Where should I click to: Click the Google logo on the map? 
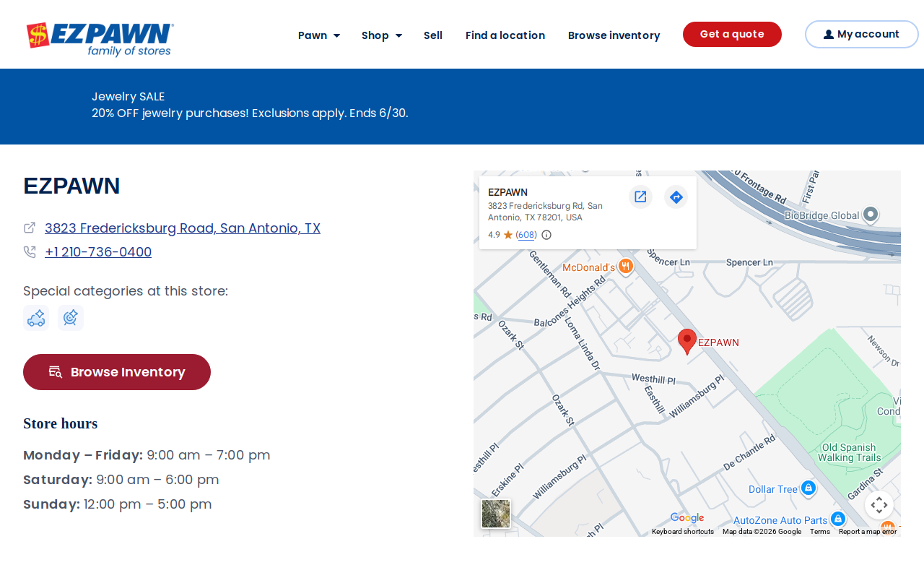coord(687,518)
